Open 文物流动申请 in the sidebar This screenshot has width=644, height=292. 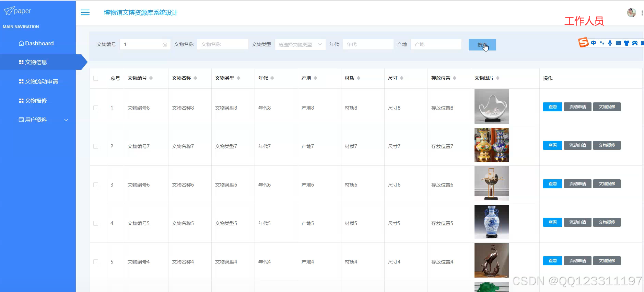tap(38, 81)
